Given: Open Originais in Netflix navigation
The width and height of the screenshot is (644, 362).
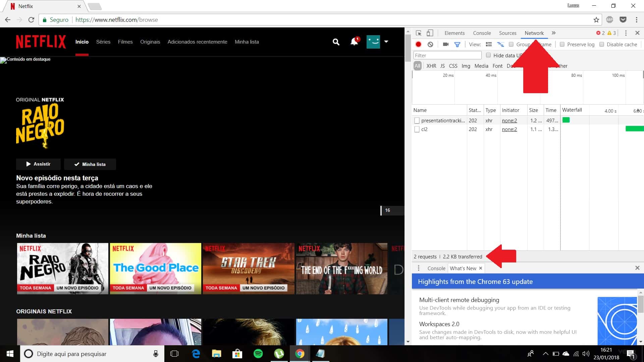Looking at the screenshot, I should pos(150,42).
